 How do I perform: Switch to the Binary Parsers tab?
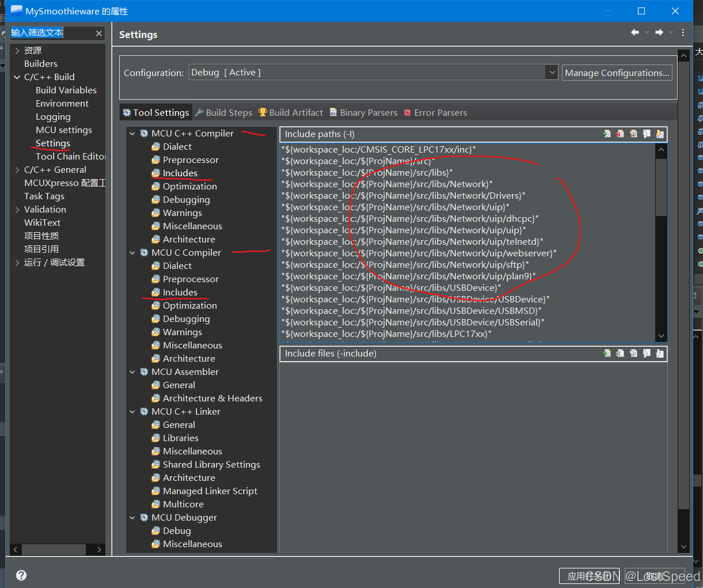pos(363,112)
